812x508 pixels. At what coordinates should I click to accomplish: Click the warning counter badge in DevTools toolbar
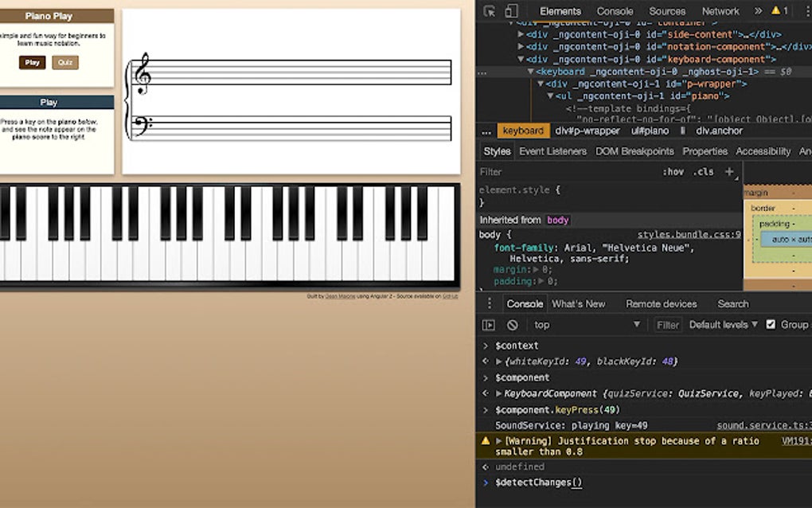pyautogui.click(x=778, y=10)
